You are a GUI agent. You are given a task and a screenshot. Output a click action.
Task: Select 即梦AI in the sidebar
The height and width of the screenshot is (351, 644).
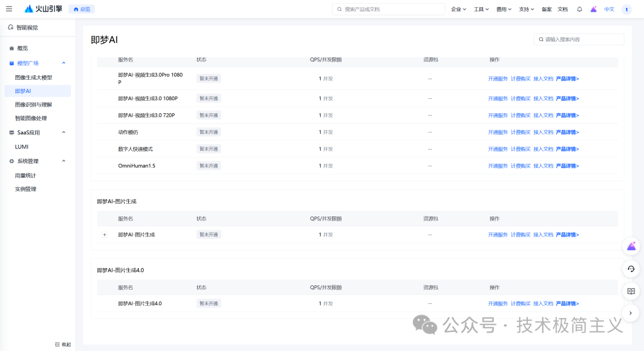pos(38,91)
